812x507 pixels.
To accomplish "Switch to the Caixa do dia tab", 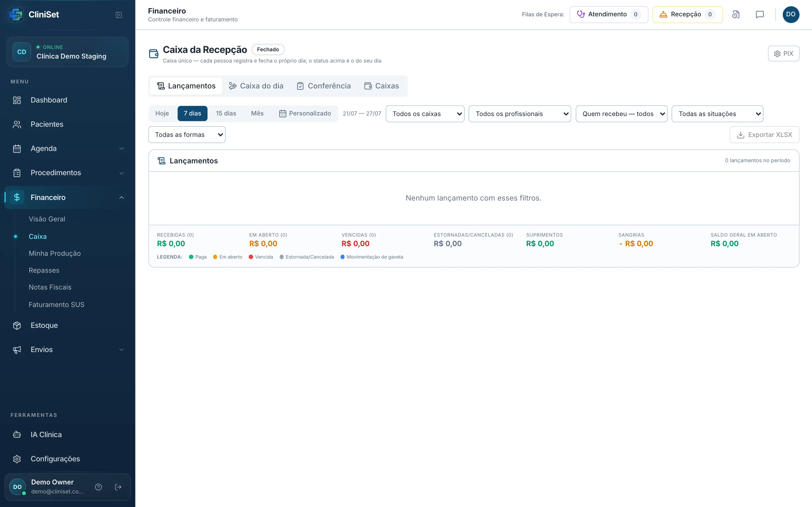I will click(x=256, y=86).
